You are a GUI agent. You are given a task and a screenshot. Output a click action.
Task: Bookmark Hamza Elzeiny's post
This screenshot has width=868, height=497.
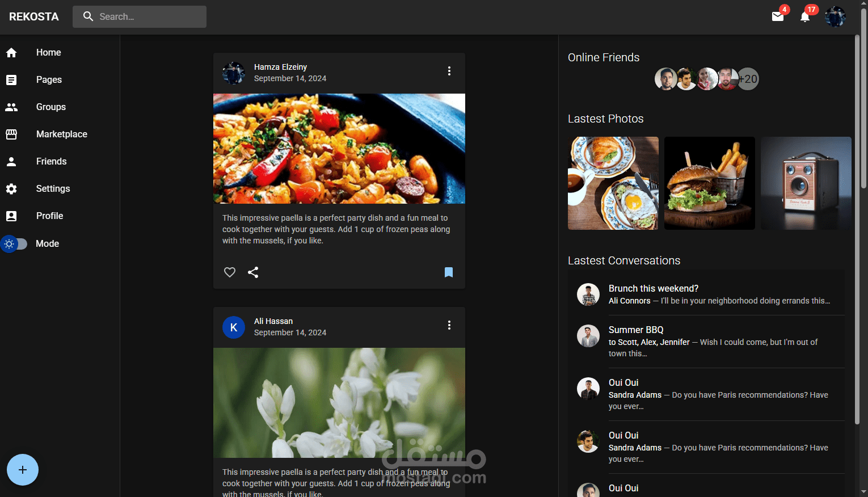pos(449,272)
